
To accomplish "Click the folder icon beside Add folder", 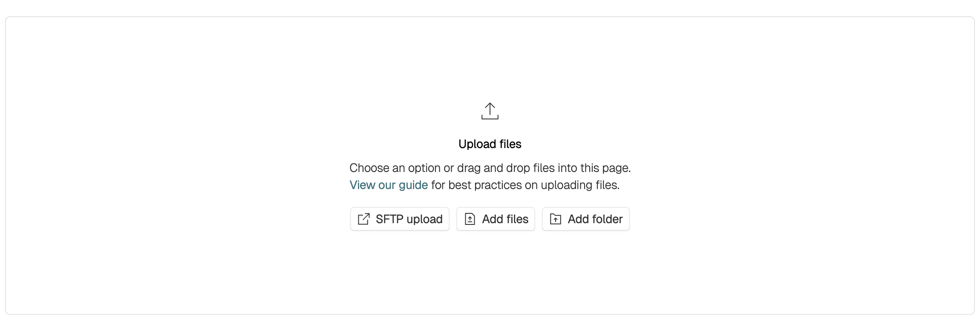I will (x=555, y=219).
